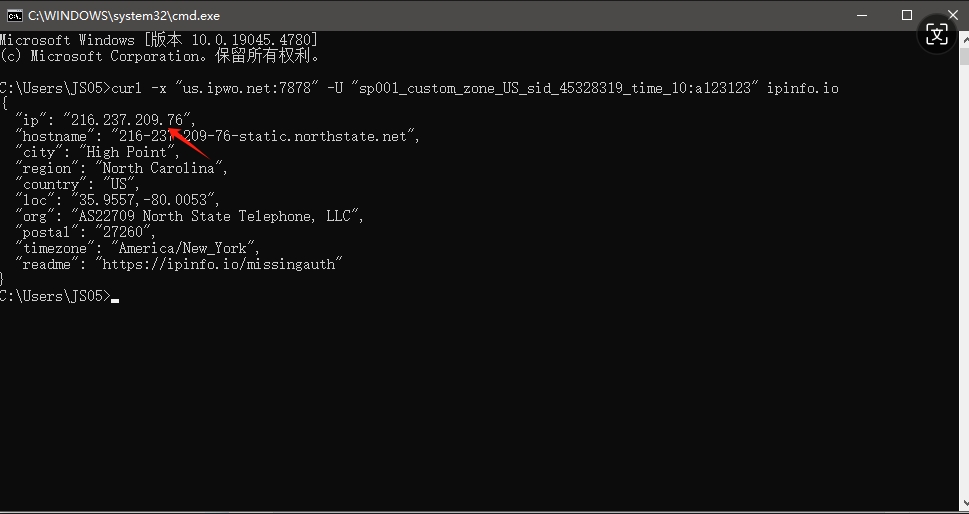
Task: Click the vertical scrollbar thumb
Action: (964, 56)
